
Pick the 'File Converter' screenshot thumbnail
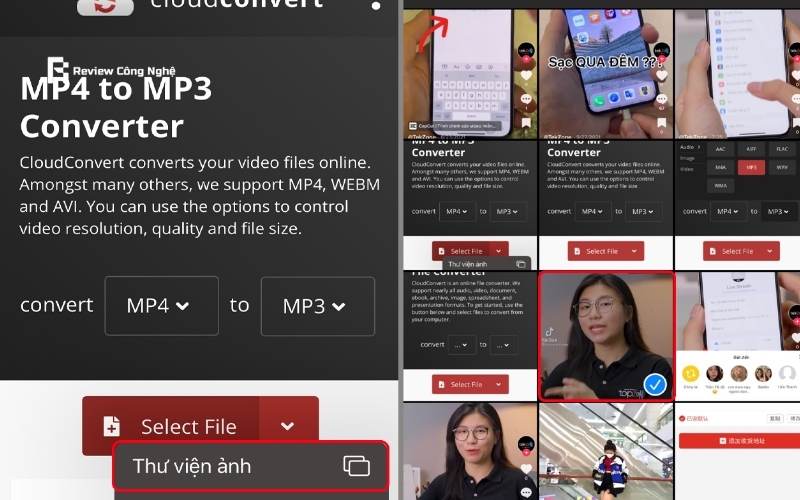[470, 336]
